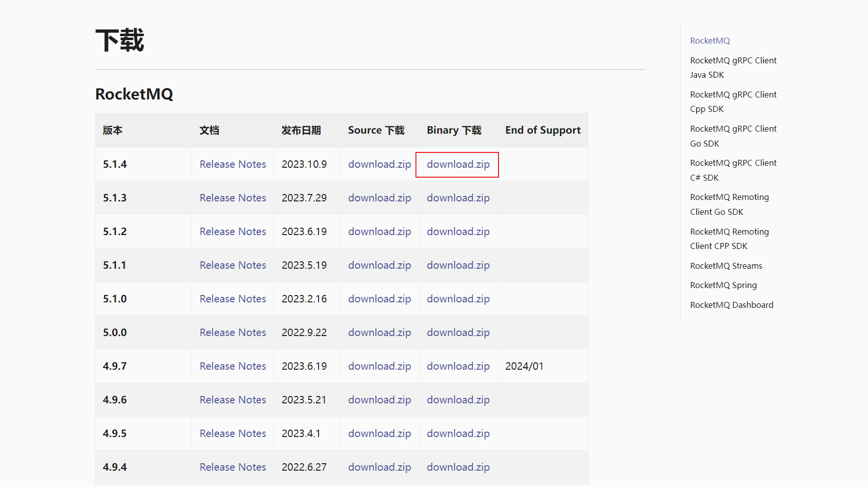
Task: Go to RocketMQ Remoting Client Go SDK
Action: click(x=730, y=204)
